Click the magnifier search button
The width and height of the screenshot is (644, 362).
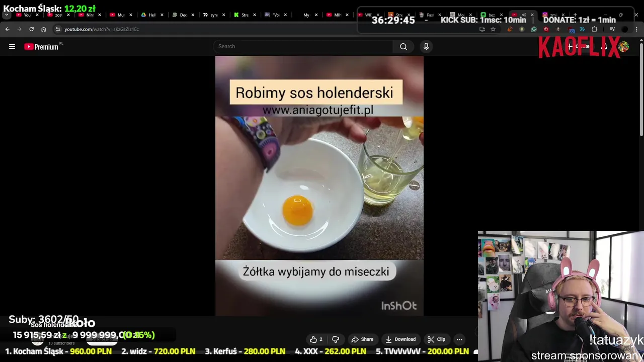(404, 46)
